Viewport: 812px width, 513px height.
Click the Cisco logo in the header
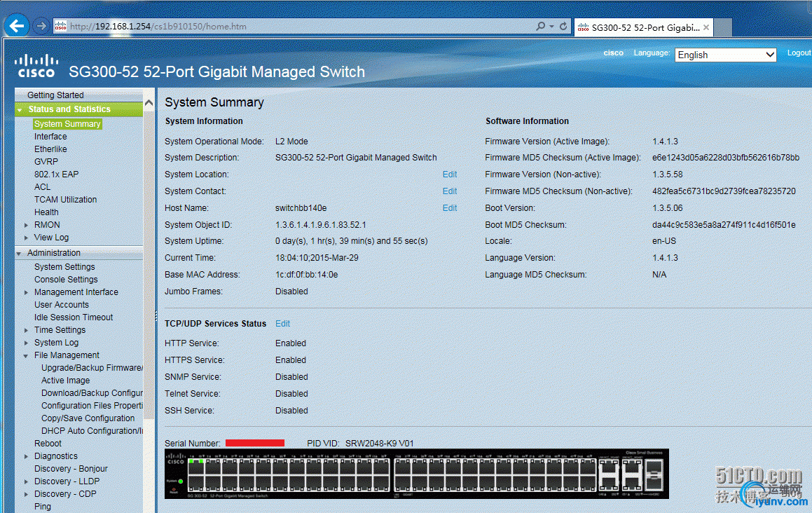pyautogui.click(x=36, y=65)
